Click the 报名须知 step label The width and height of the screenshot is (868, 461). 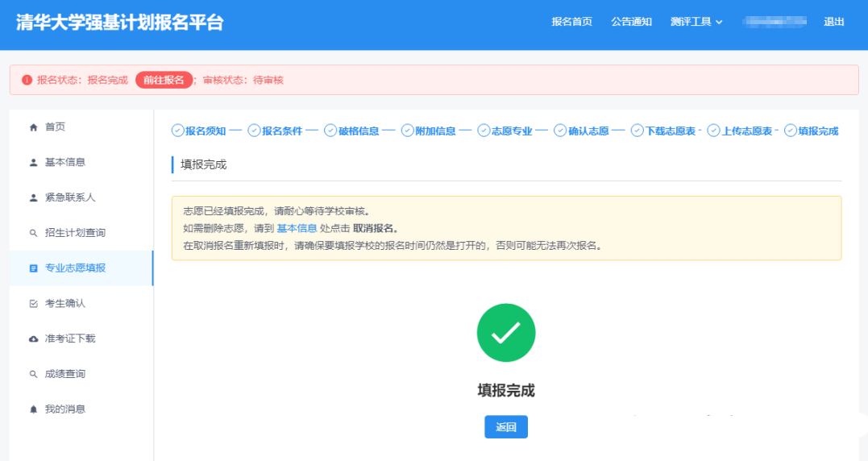tap(206, 131)
